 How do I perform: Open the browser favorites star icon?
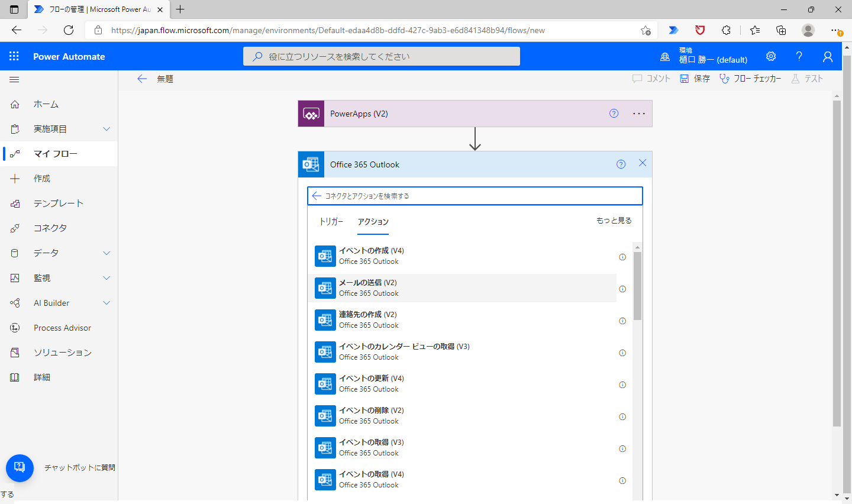755,30
